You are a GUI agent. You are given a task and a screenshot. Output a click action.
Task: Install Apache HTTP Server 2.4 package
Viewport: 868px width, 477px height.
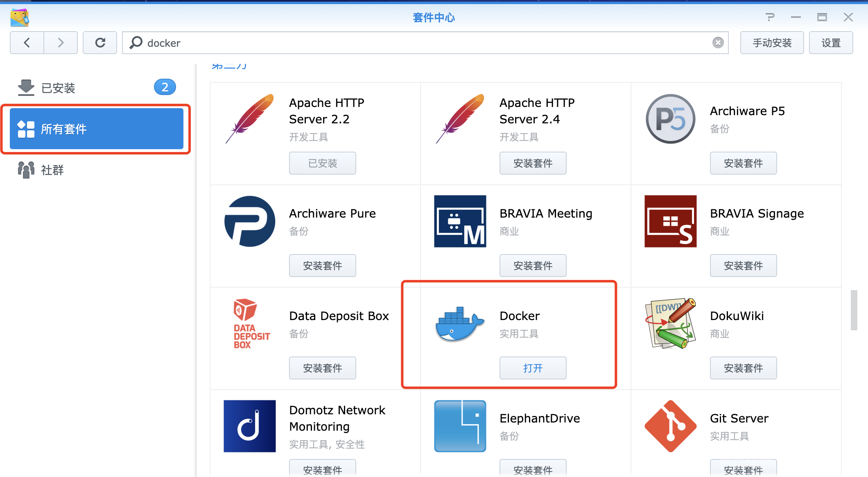tap(533, 163)
